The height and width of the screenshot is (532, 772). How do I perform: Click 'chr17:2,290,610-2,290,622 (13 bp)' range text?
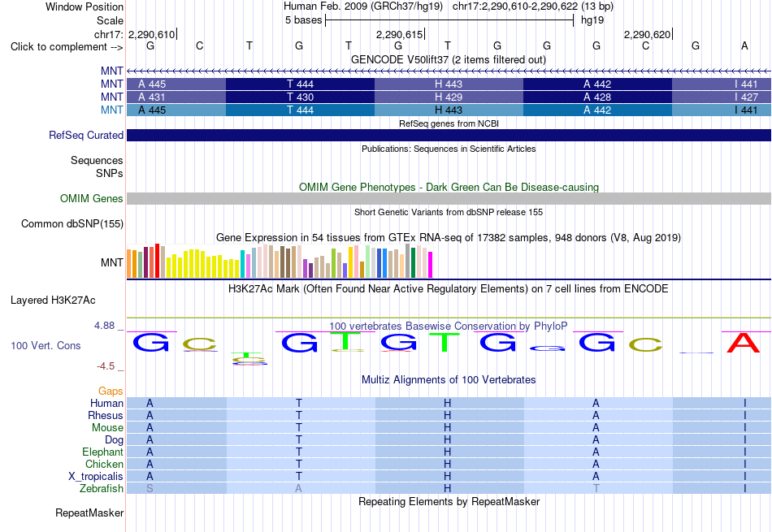click(533, 6)
